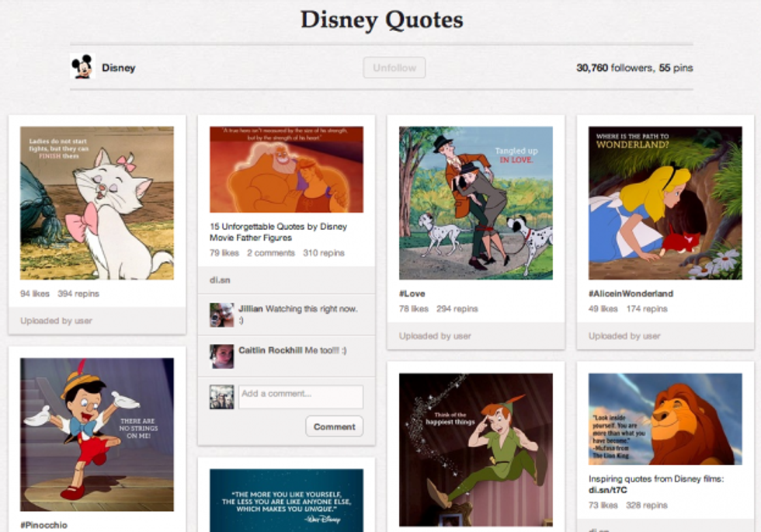Click the Disney username link
The image size is (761, 532).
[119, 68]
